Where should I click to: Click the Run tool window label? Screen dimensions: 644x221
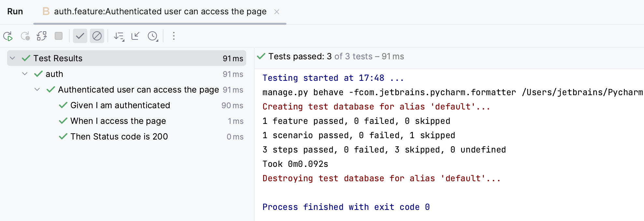click(15, 11)
